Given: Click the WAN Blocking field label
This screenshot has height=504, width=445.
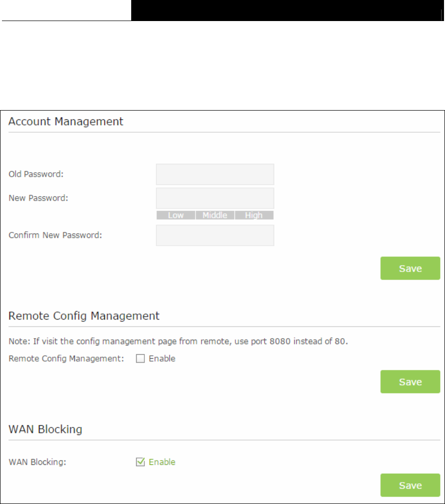Looking at the screenshot, I should tap(37, 462).
